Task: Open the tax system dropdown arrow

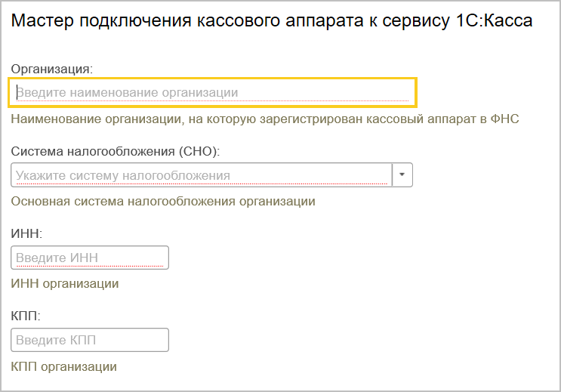Action: (402, 175)
